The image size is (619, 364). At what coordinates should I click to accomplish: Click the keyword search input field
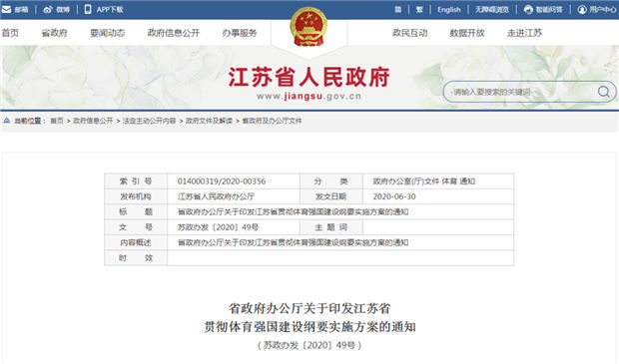coord(520,92)
